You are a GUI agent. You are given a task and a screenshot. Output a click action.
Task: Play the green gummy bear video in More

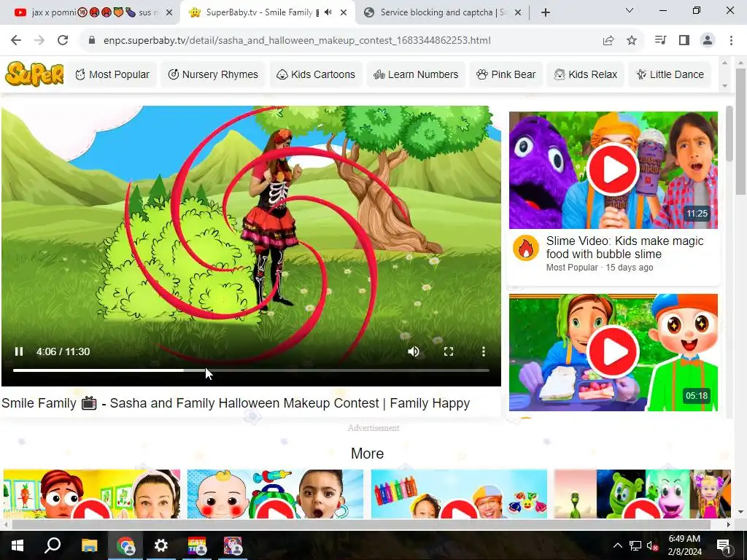642,494
